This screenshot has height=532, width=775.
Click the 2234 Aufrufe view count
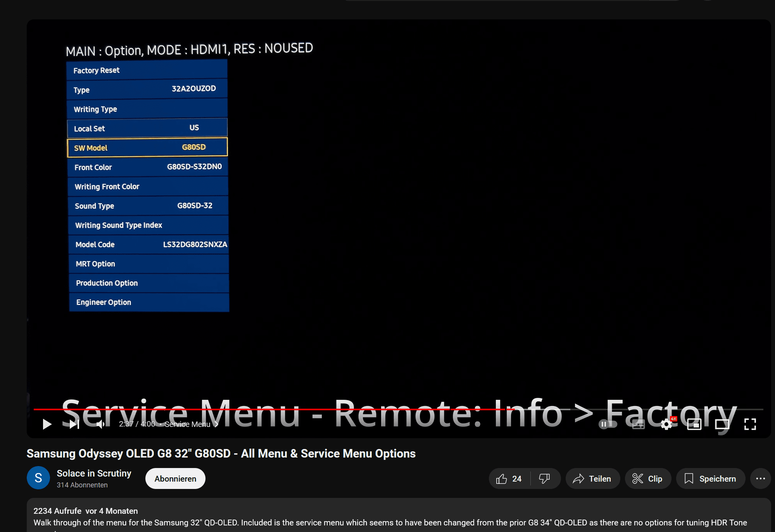coord(57,511)
